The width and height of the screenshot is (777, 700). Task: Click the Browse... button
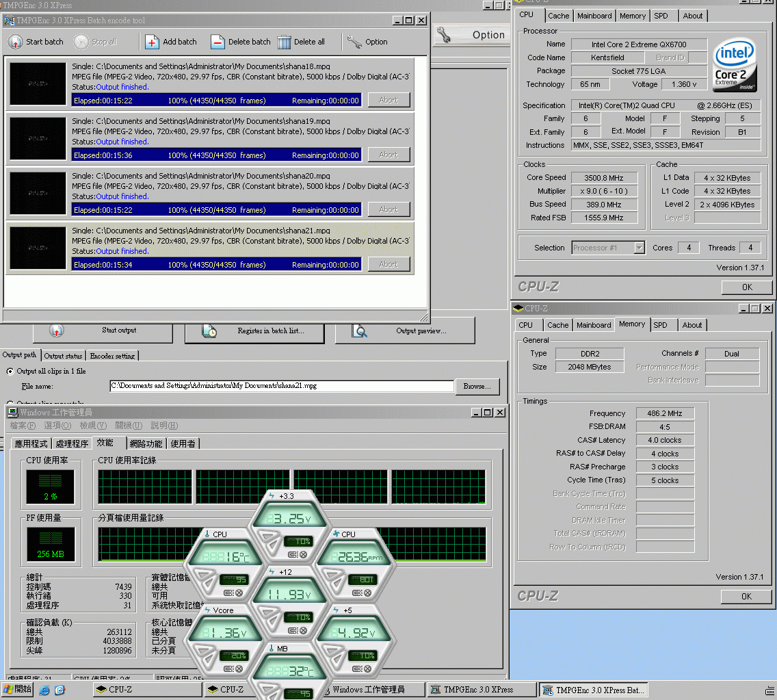(477, 386)
